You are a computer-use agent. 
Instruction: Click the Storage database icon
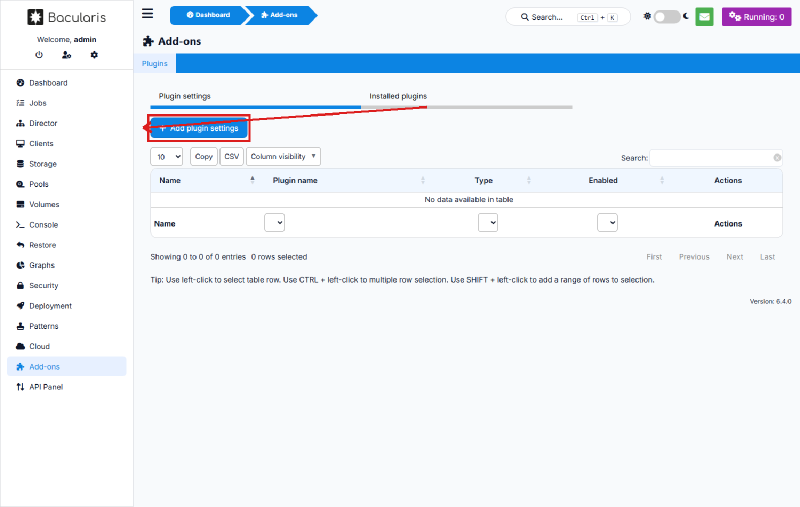tap(20, 164)
